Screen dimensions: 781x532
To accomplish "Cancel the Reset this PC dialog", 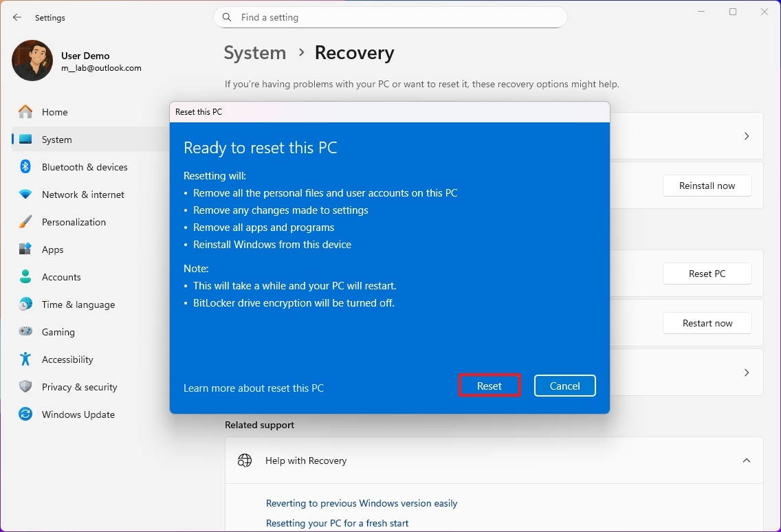I will [564, 386].
